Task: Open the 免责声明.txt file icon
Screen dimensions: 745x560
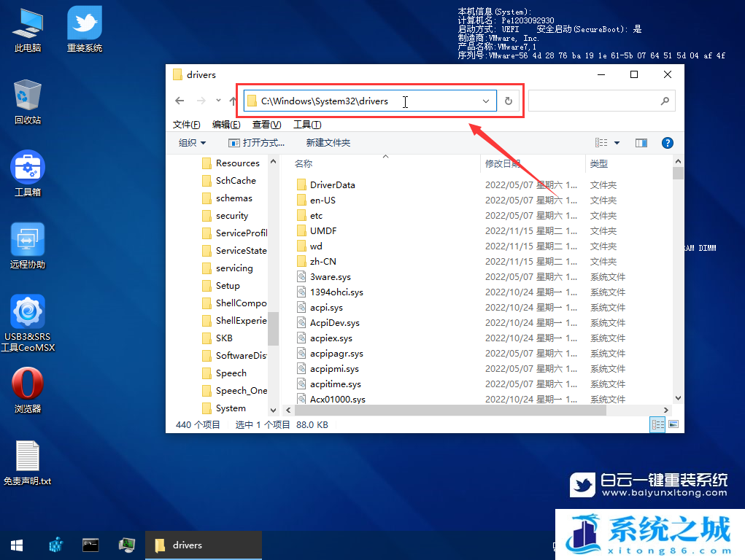Action: pyautogui.click(x=28, y=463)
